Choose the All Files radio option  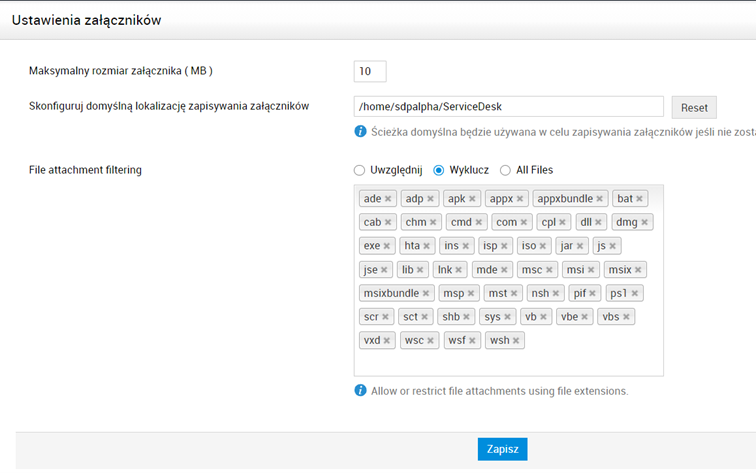[x=506, y=170]
